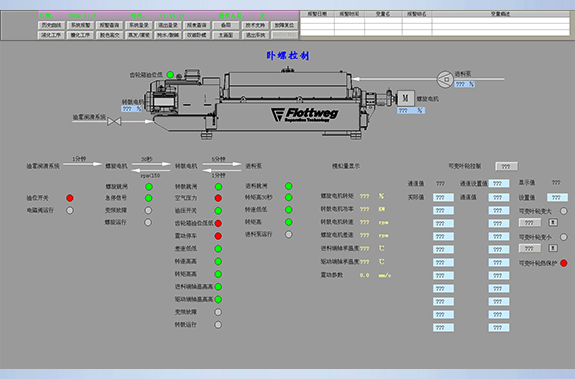Click the 螺旋运行 indicator lamp
The image size is (575, 379).
(x=148, y=222)
